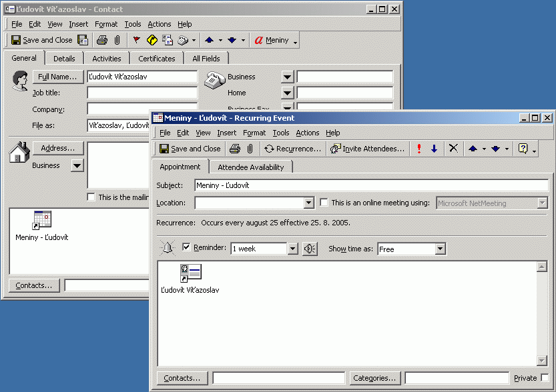Click the reminder sound speaker icon
This screenshot has width=556, height=392.
[310, 249]
